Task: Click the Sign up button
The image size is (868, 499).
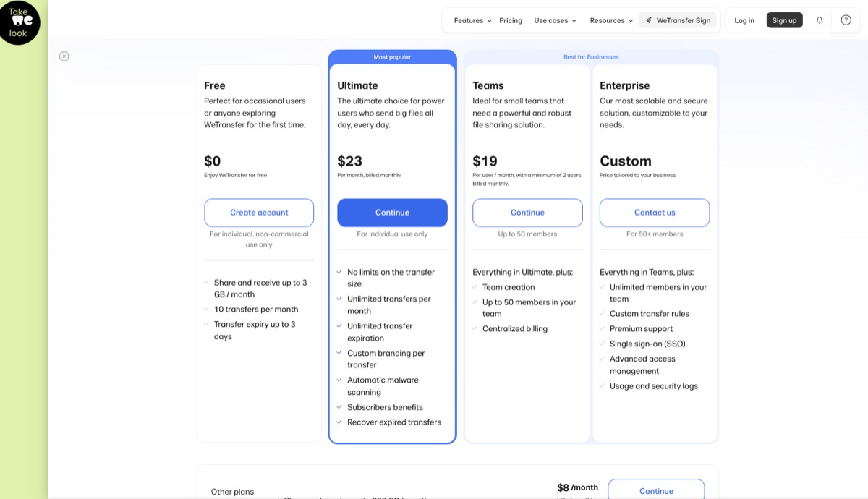Action: pos(784,20)
